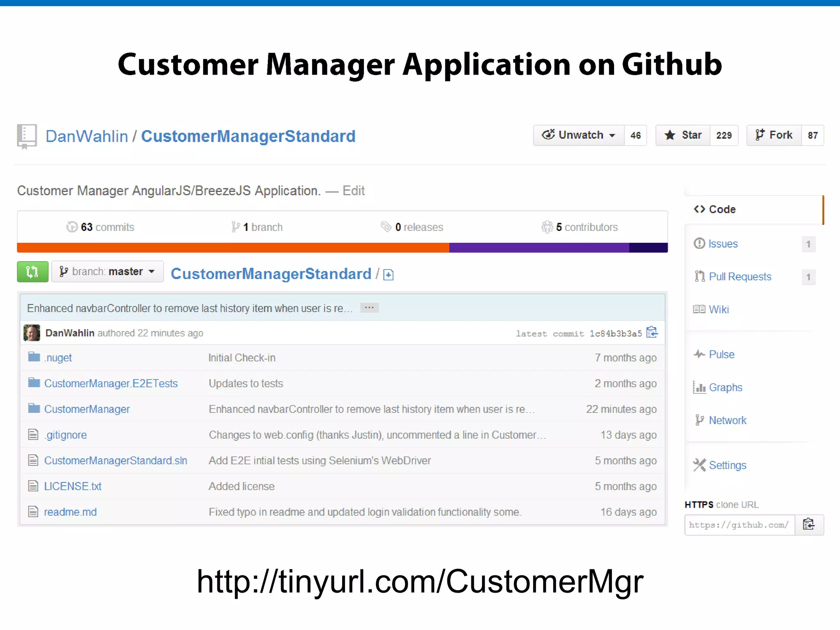Open 'Updates to tests' commit message

(x=246, y=383)
